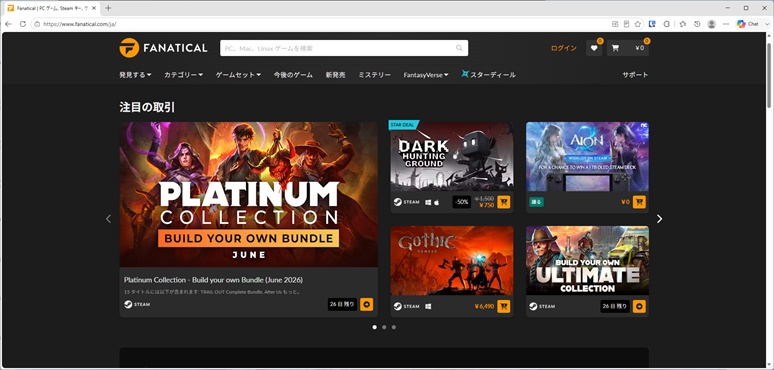The image size is (774, 370).
Task: Expand the 発見する dropdown menu
Action: 135,75
